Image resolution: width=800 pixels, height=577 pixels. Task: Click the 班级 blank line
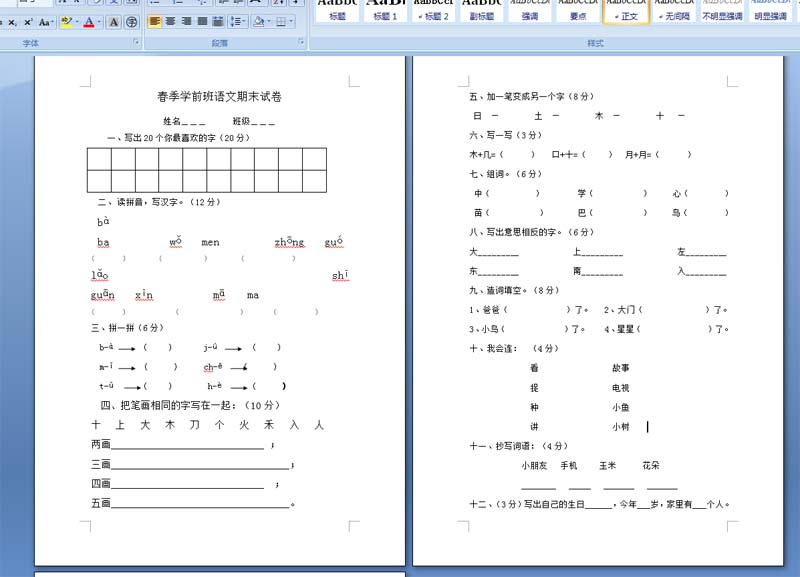coord(263,122)
